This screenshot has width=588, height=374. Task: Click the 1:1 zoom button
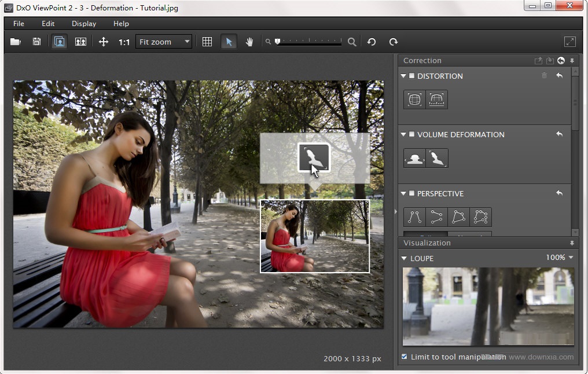[124, 42]
